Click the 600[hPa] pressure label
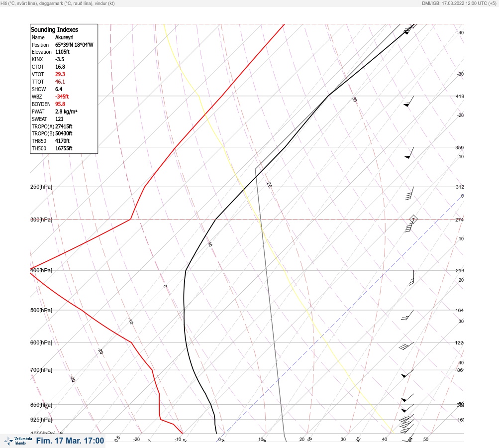499x448 pixels. click(41, 342)
